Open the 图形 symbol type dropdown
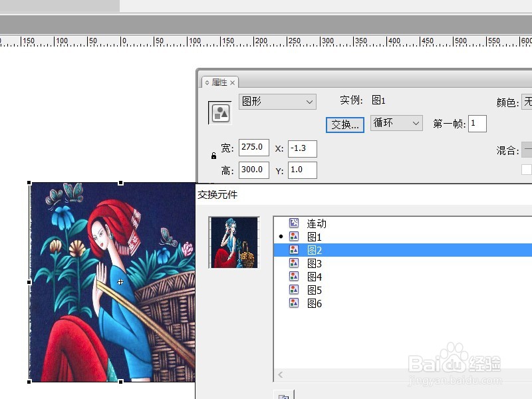This screenshot has width=532, height=399. 277,102
